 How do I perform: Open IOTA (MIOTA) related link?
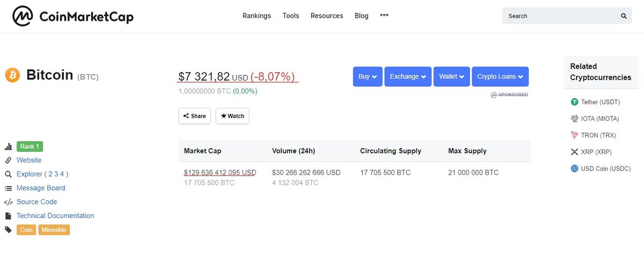[x=600, y=119]
